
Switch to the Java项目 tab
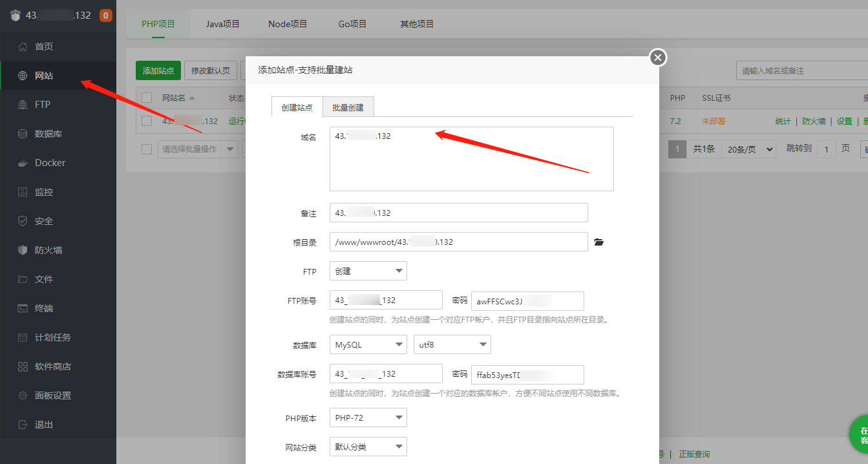(222, 24)
